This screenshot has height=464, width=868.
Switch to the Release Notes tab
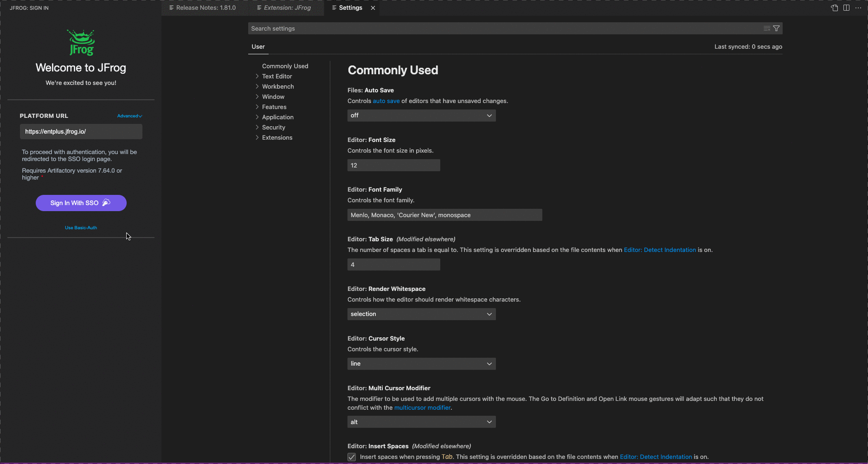pos(203,7)
